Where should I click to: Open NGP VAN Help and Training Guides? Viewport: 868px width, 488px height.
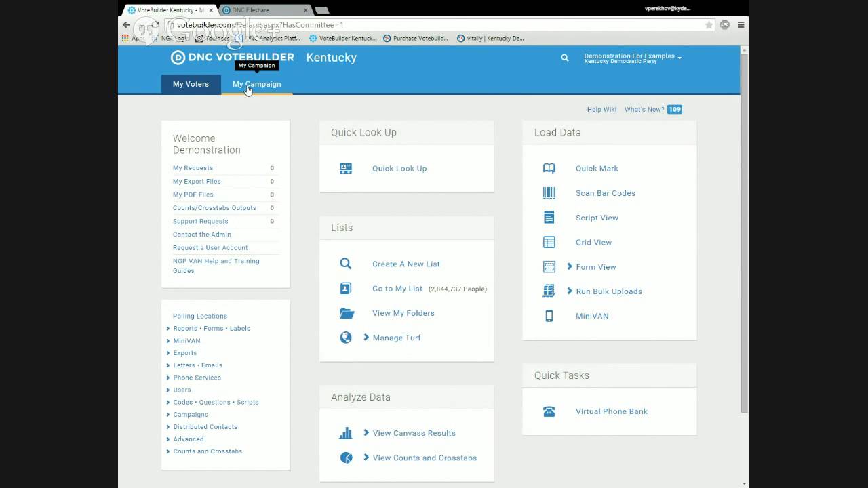coord(216,266)
